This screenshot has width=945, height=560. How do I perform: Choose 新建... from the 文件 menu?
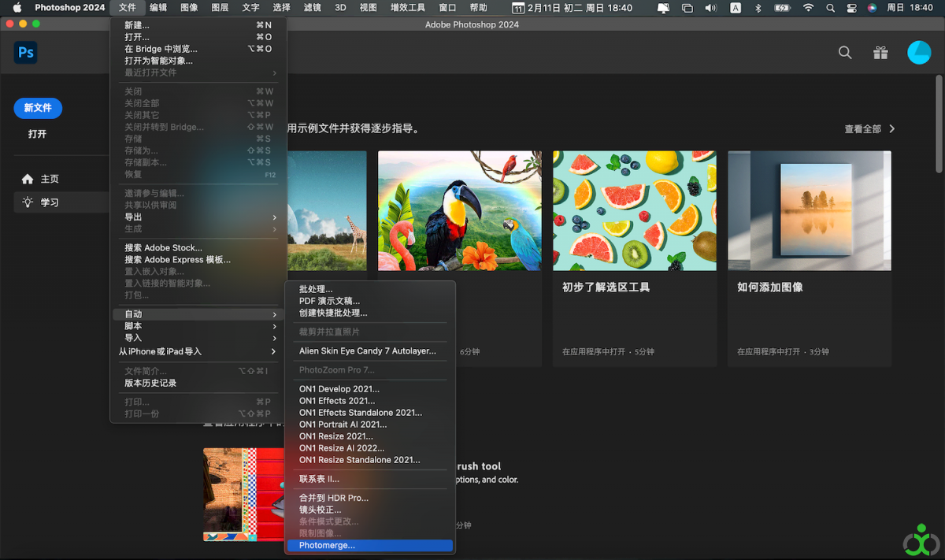tap(198, 25)
